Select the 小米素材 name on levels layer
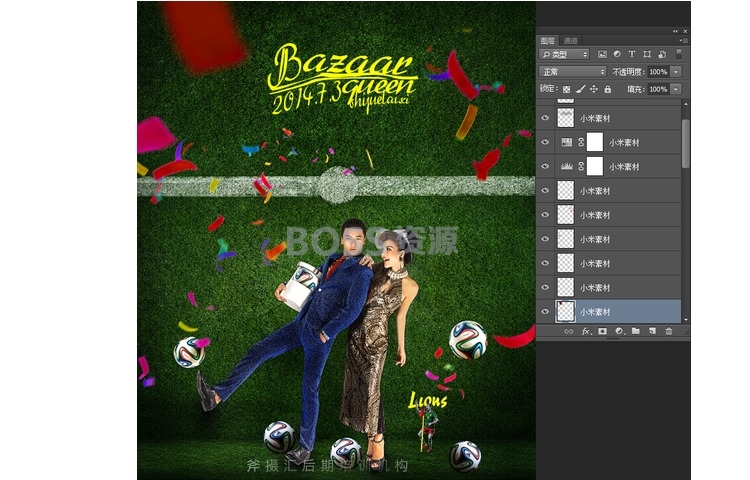The width and height of the screenshot is (750, 480). pyautogui.click(x=624, y=167)
